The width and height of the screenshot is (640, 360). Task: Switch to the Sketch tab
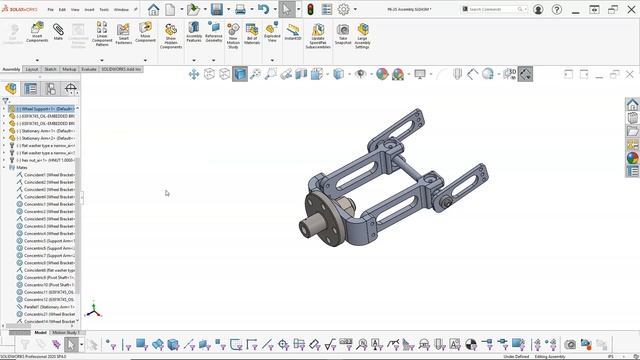point(50,69)
